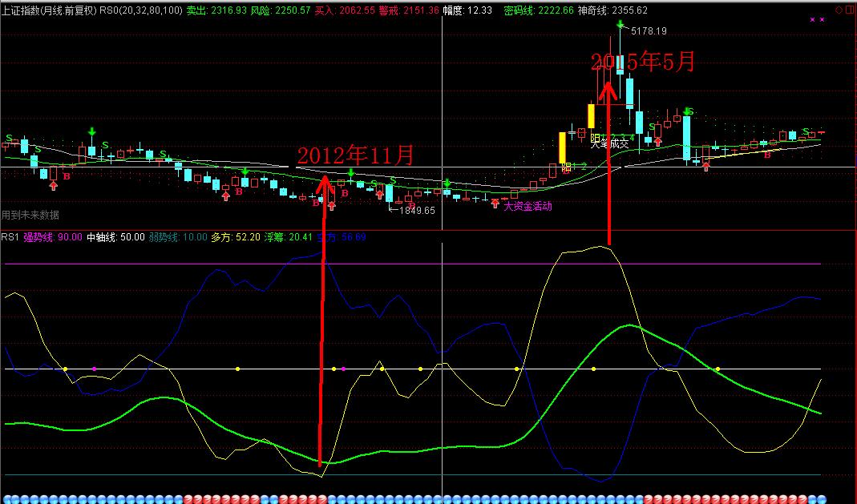Select the 上证指数(月线.前复权) chart title

pyautogui.click(x=49, y=10)
